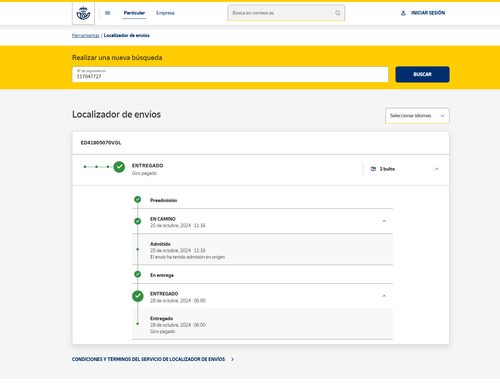This screenshot has height=388, width=500.
Task: Click the magnifier search icon
Action: pos(338,13)
